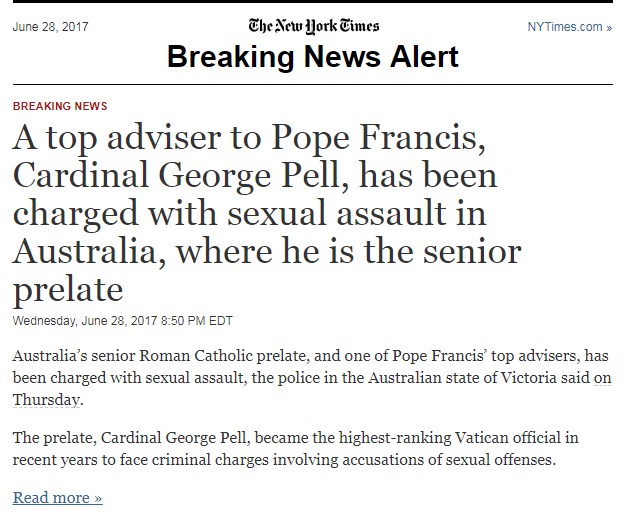Click the Breaking News Alert heading
The image size is (629, 522).
click(x=313, y=57)
